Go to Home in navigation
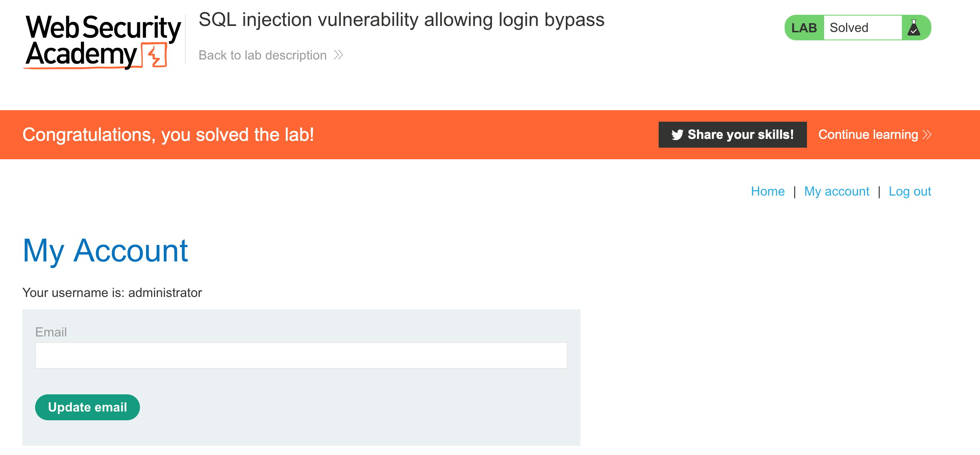The image size is (980, 455). click(x=767, y=191)
